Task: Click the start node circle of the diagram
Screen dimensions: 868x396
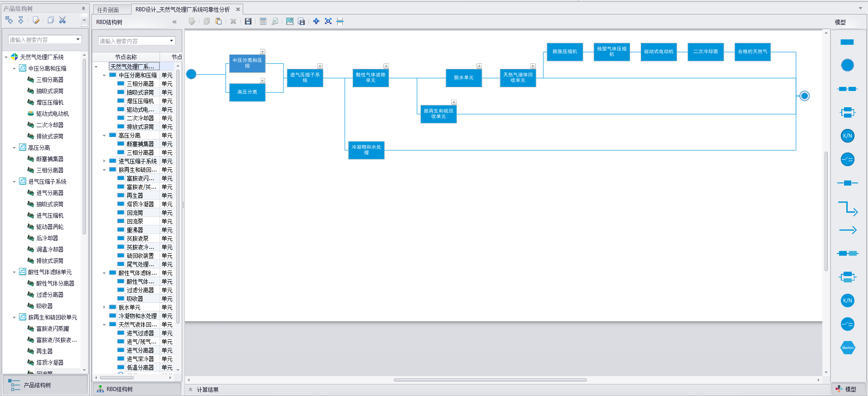Action: coord(191,74)
